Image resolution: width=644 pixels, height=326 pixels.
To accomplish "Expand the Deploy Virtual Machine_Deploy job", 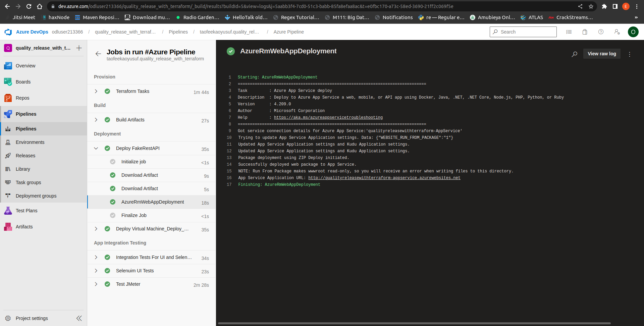I will tap(96, 229).
